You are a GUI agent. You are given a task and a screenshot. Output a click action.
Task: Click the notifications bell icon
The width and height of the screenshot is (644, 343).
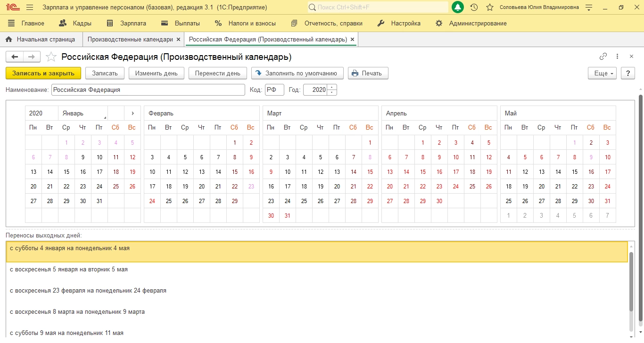(x=458, y=8)
